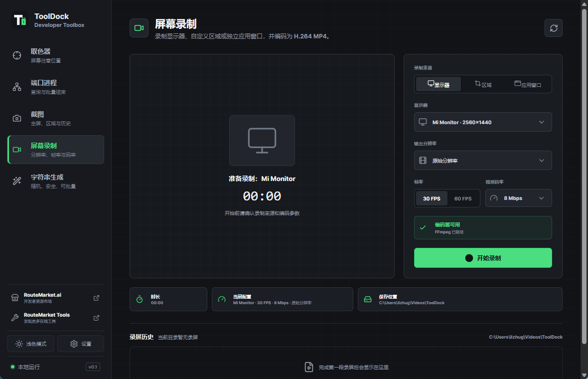
Task: Click the speedometer icon in bitrate dropdown
Action: pyautogui.click(x=494, y=198)
